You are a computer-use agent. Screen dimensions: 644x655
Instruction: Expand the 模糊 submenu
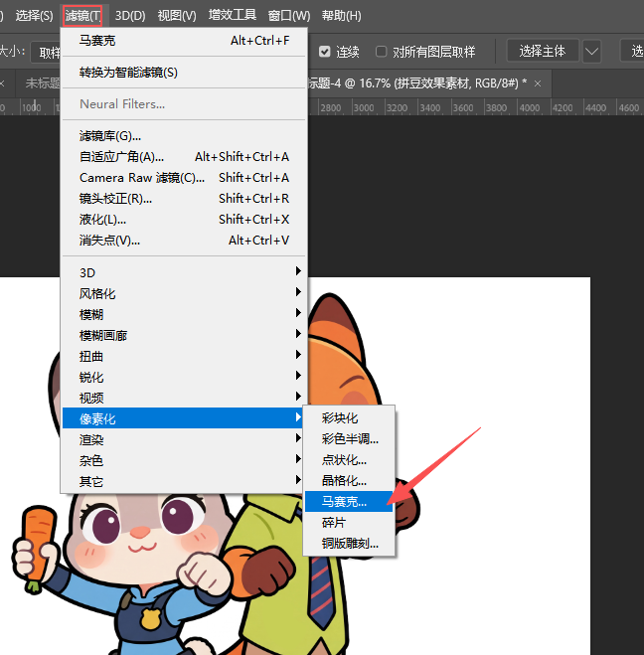(184, 314)
